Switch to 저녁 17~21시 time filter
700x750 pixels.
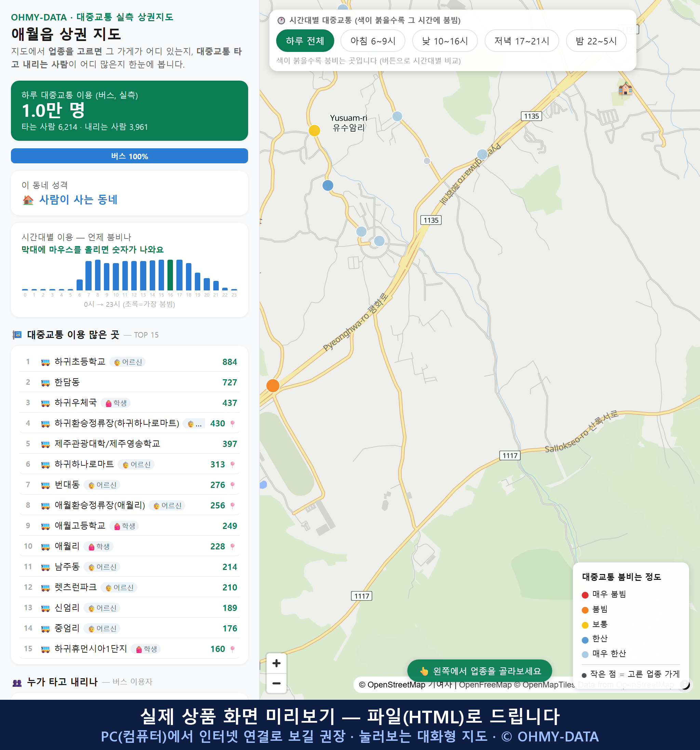point(522,41)
